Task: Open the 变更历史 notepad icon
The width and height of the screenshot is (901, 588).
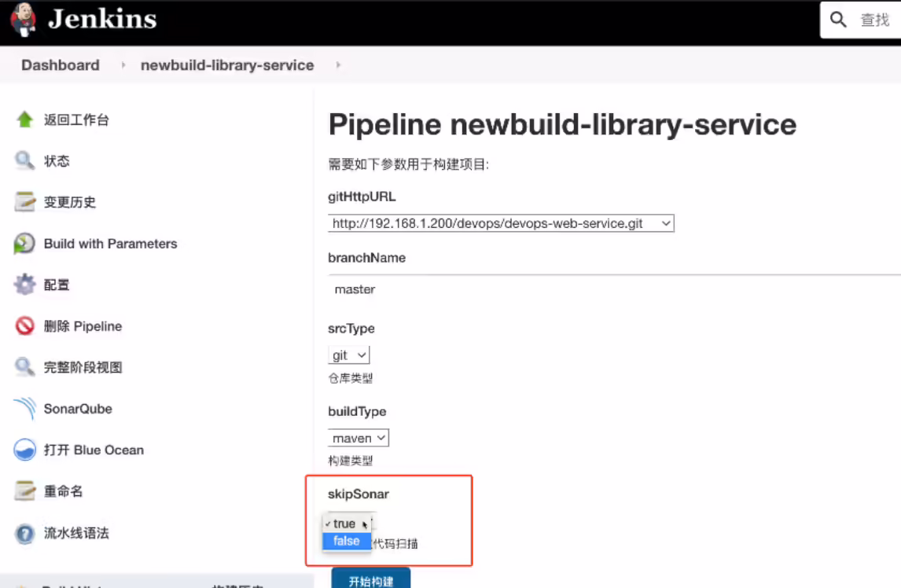Action: click(x=24, y=202)
